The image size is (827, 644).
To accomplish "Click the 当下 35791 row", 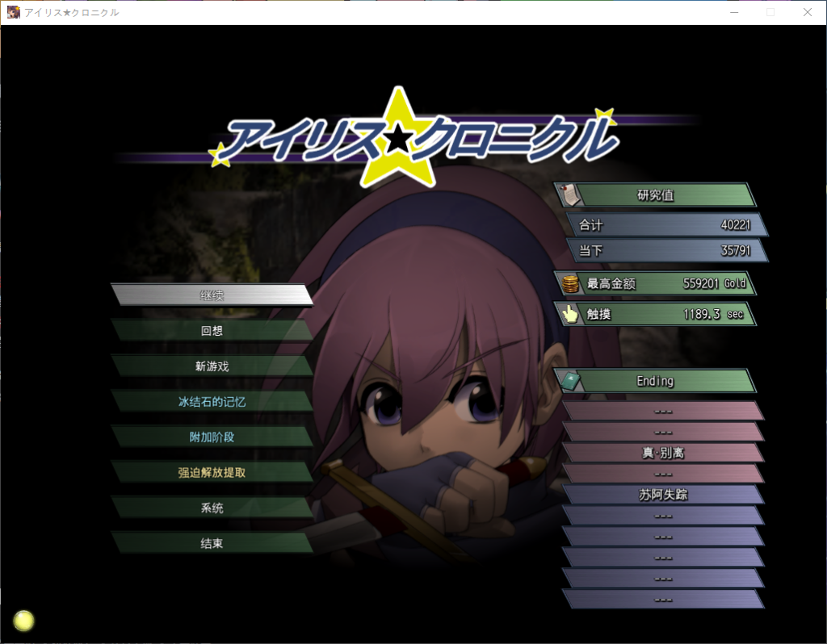I will click(666, 250).
